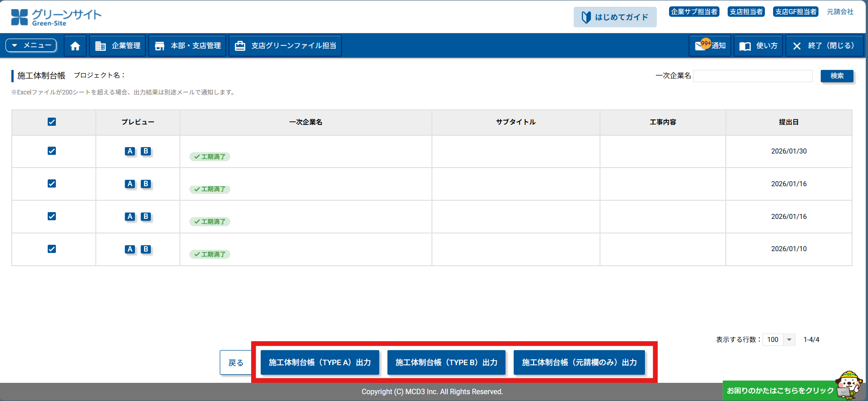Toggle the select-all checkbox in table header
Screen dimensions: 868x401
(x=52, y=122)
